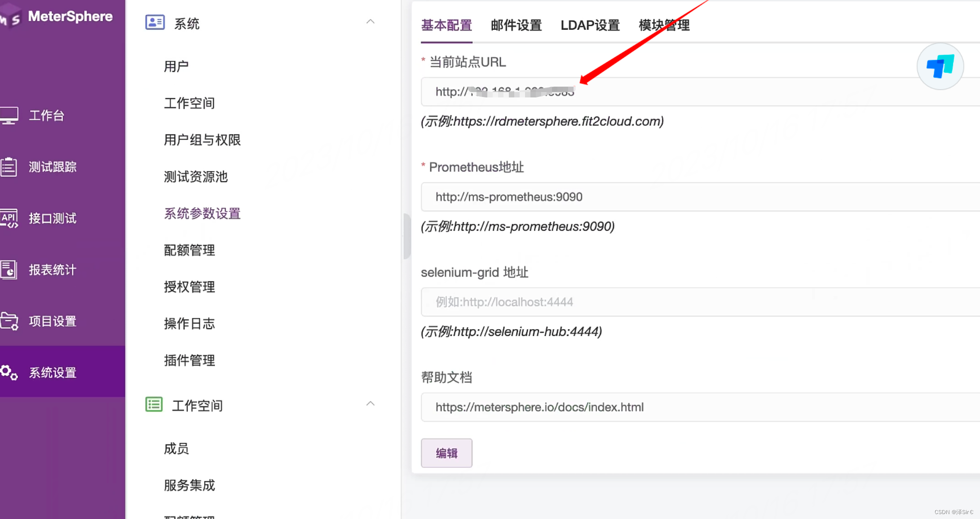Go to 接口测试 in sidebar
Screen dimensions: 980x519
point(53,218)
